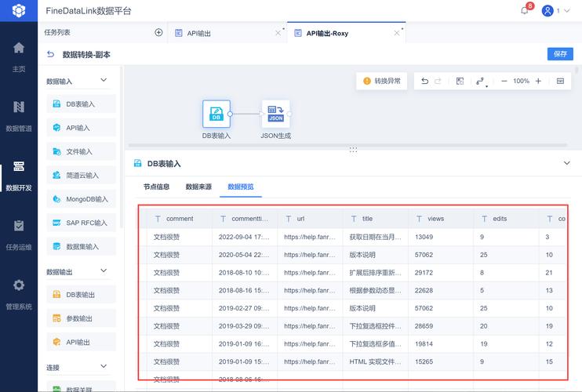Open the 数据来源 tab
582x392 pixels.
[x=198, y=187]
